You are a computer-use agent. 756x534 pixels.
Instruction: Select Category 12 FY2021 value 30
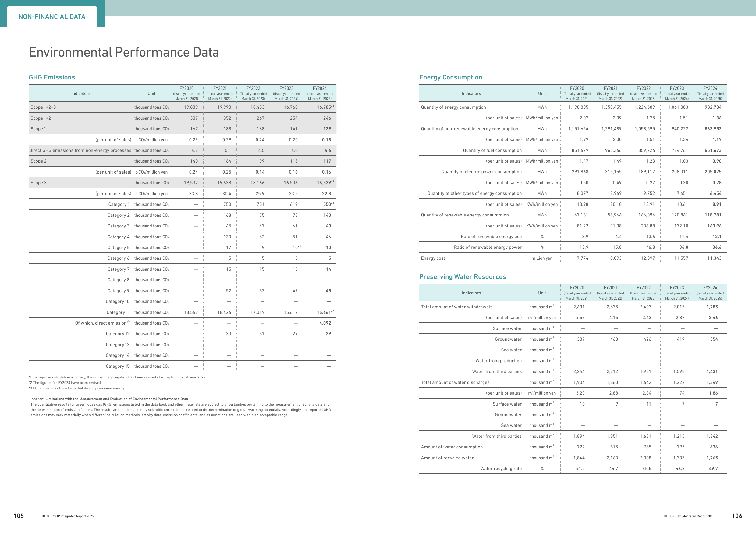[x=229, y=334]
